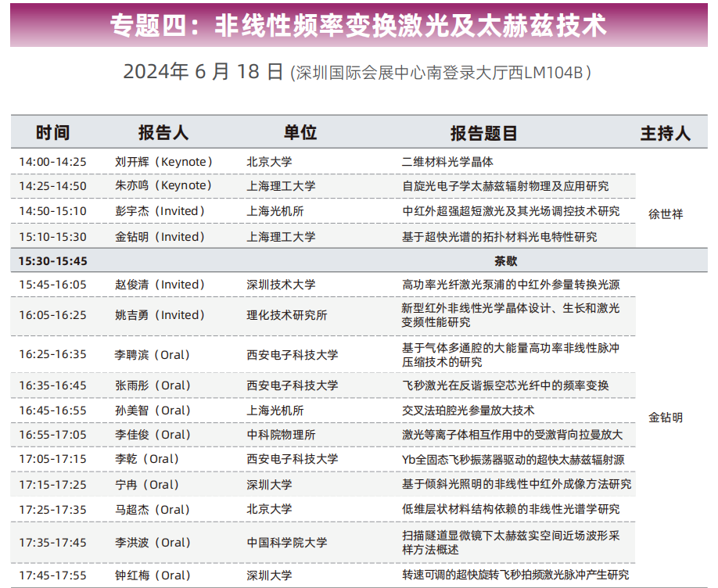Select speaker 李洪波 (Oral)
This screenshot has height=588, width=718.
[x=153, y=543]
